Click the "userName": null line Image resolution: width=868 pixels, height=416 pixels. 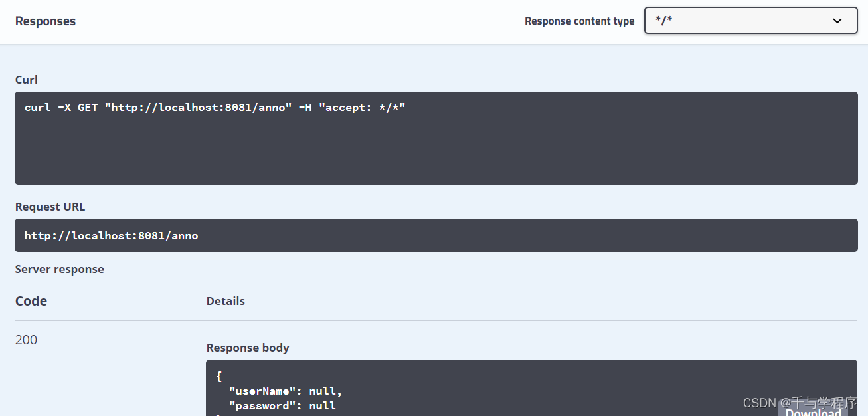pyautogui.click(x=286, y=391)
